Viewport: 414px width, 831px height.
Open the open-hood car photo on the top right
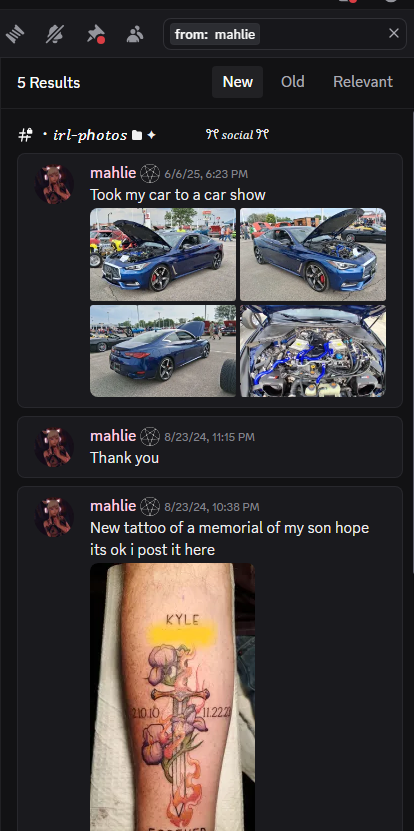(x=313, y=254)
